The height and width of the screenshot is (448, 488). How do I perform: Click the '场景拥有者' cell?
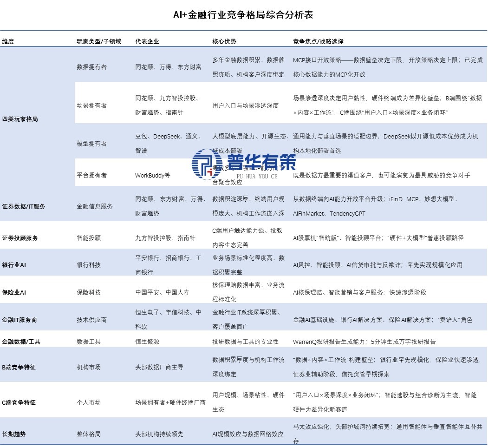click(92, 105)
